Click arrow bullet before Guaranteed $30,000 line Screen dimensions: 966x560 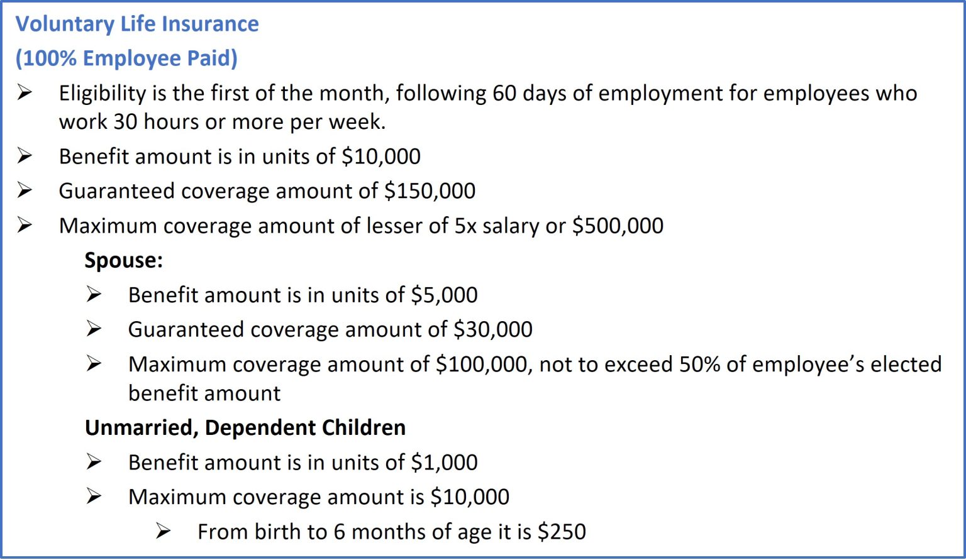[94, 329]
